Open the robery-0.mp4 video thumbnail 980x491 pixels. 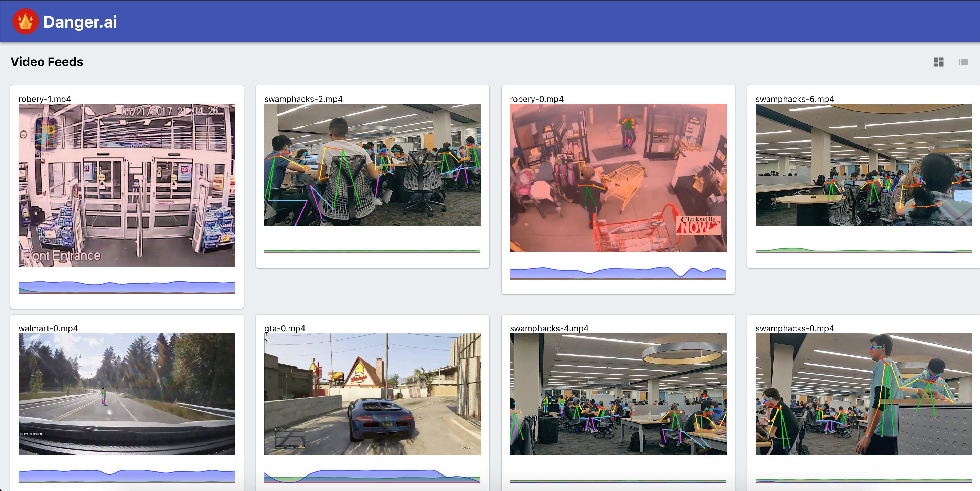[618, 178]
